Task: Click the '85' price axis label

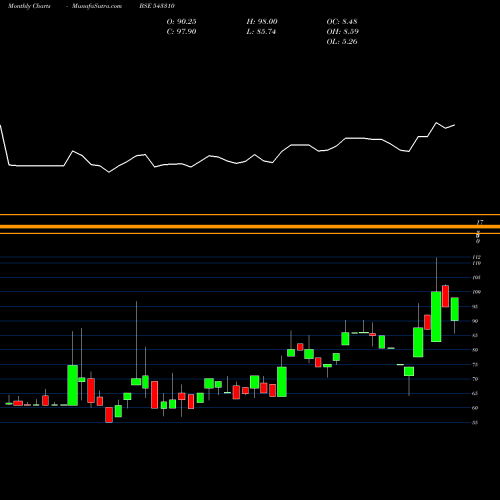Action: click(x=475, y=335)
